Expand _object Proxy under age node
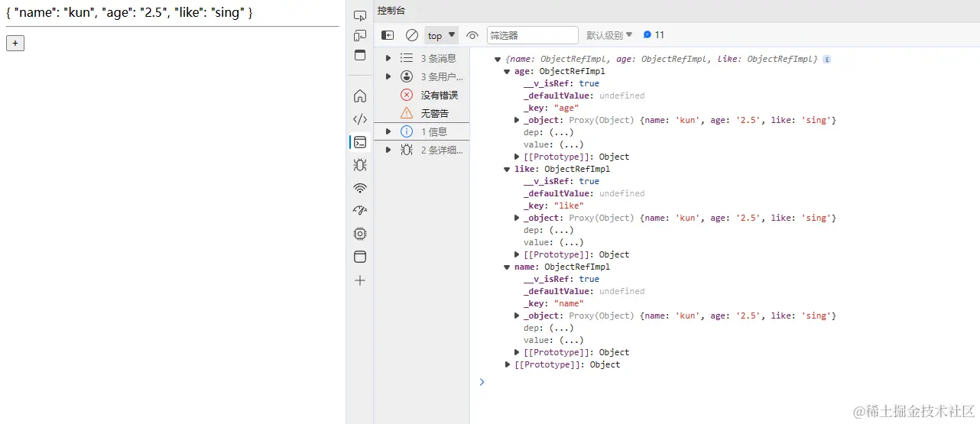Image resolution: width=980 pixels, height=424 pixels. 518,120
